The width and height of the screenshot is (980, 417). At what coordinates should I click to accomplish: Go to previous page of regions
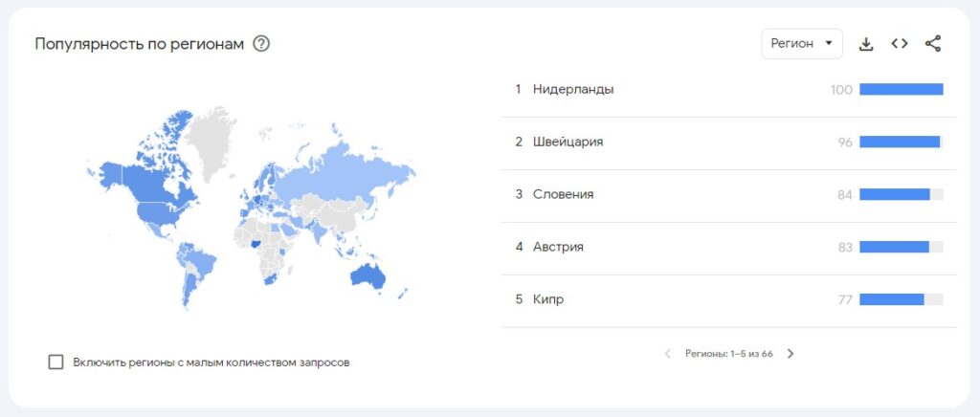click(x=668, y=354)
